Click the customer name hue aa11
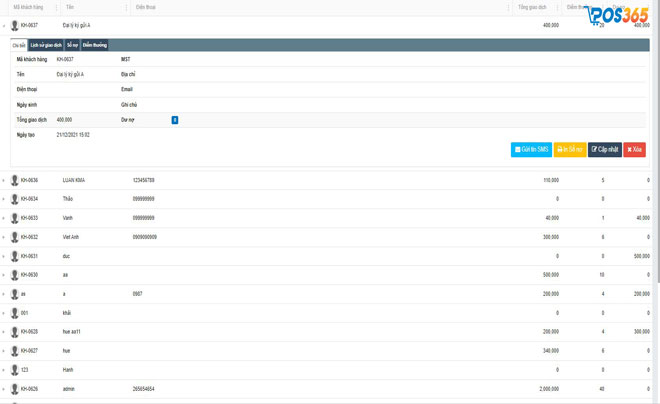Image resolution: width=660 pixels, height=404 pixels. (x=72, y=332)
